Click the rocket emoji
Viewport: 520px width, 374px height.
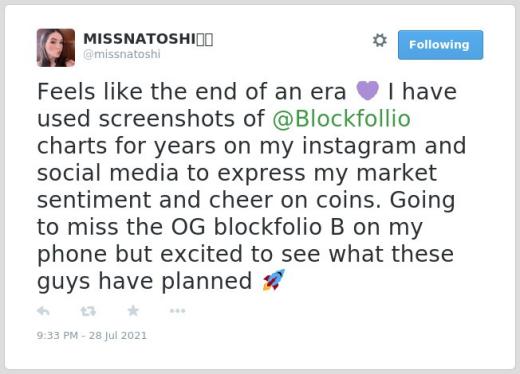click(274, 280)
